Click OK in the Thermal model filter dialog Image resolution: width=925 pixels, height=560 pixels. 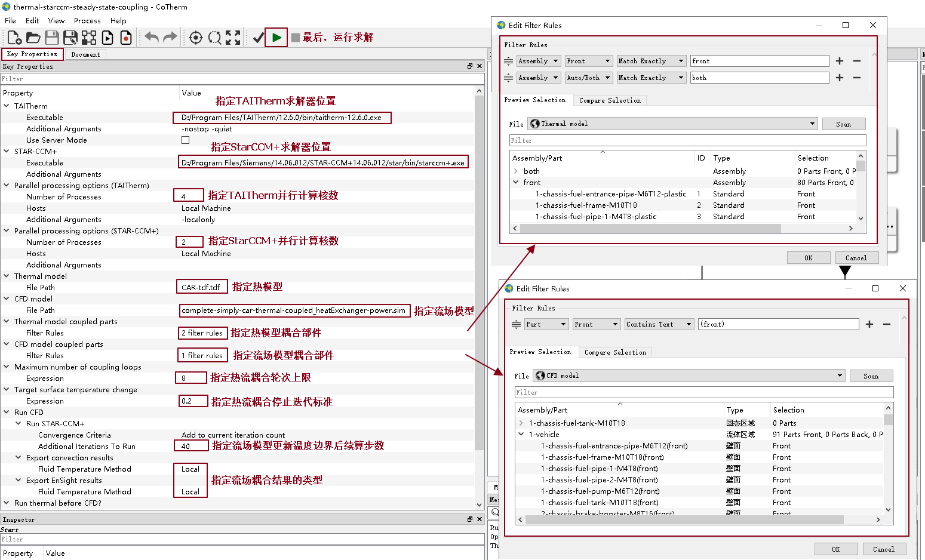coord(808,258)
